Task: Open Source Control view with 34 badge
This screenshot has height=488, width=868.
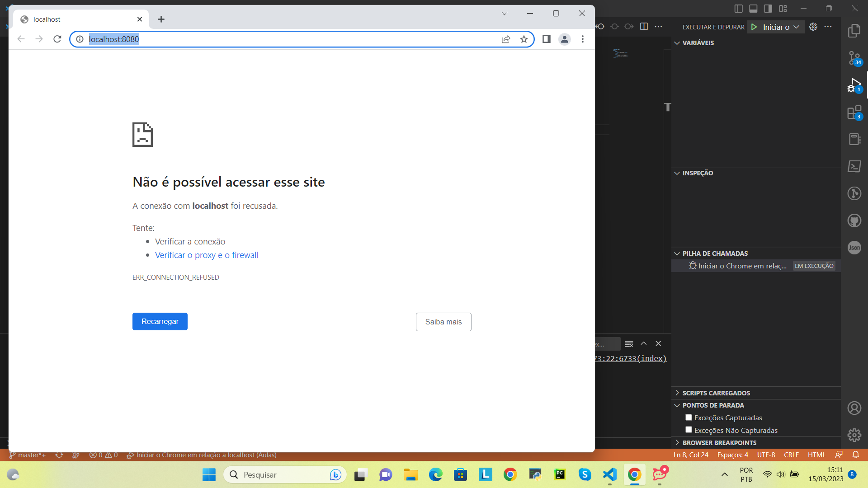Action: [x=854, y=58]
